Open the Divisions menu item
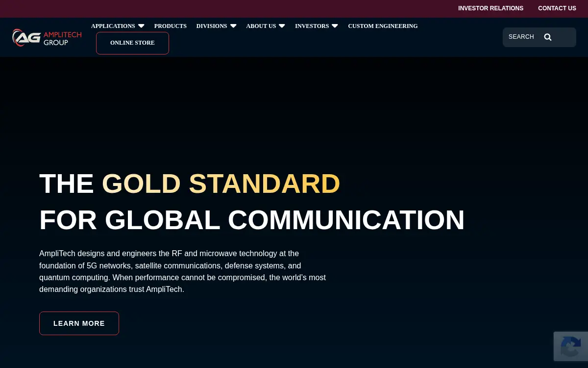The image size is (588, 368). [x=212, y=26]
